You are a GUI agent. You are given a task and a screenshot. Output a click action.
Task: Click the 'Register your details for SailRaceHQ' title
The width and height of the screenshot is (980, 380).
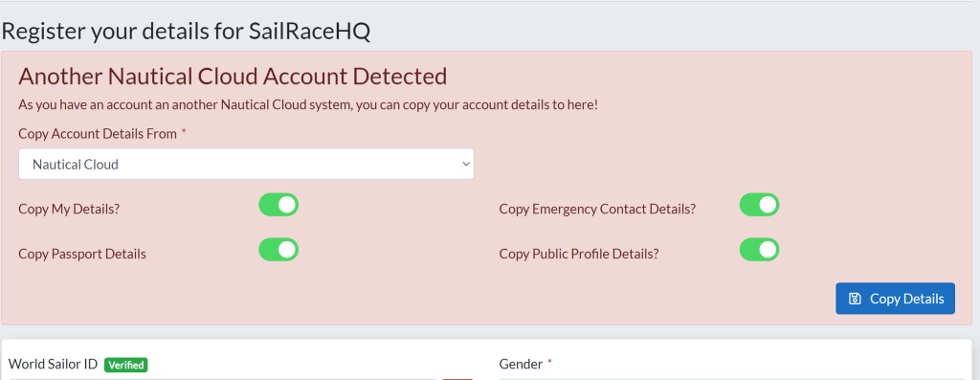[x=187, y=32]
